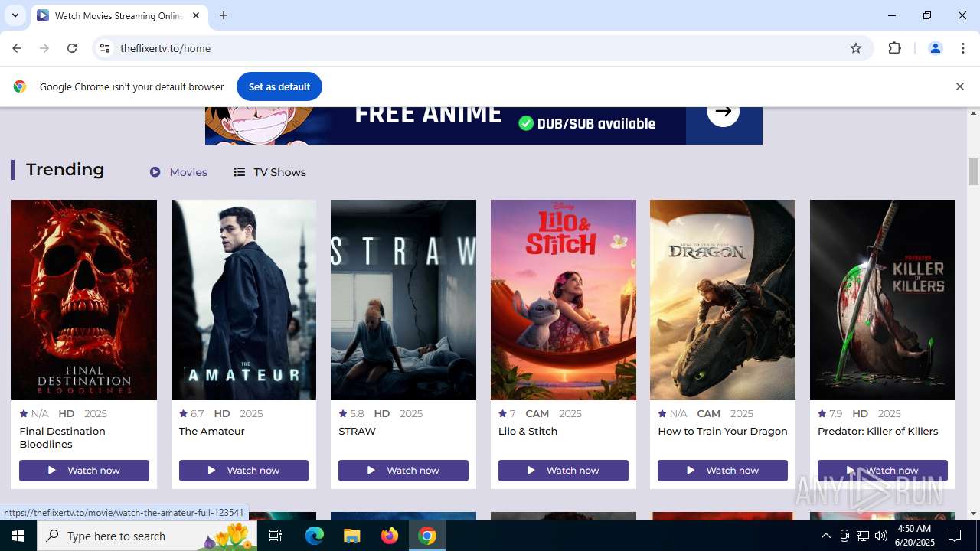980x551 pixels.
Task: Open How to Train Your Dragon title link
Action: (723, 431)
